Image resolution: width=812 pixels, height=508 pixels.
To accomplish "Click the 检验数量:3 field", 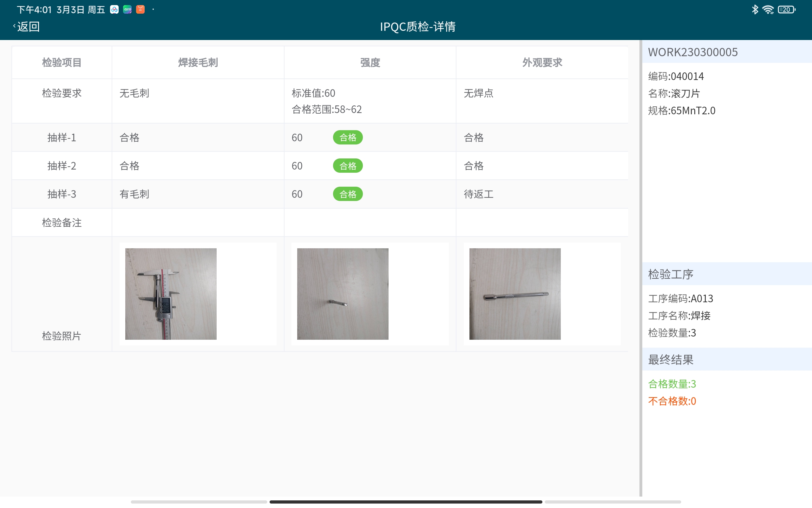I will [672, 333].
